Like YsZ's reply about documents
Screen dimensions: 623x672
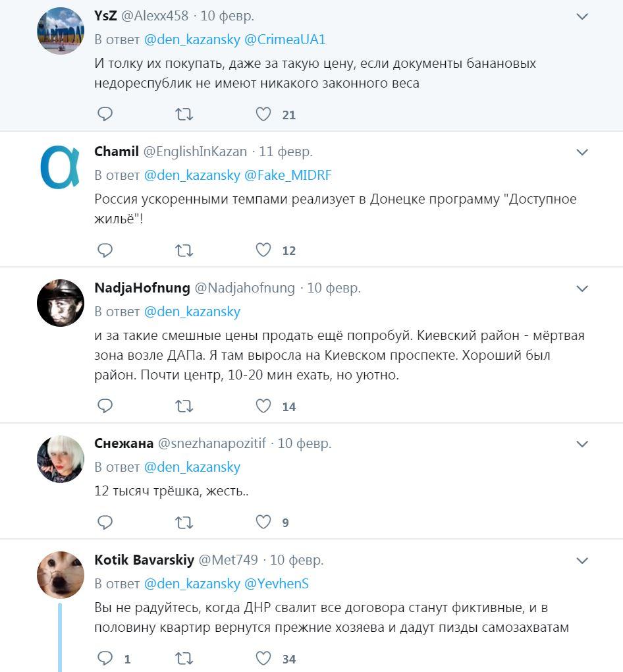coord(263,114)
